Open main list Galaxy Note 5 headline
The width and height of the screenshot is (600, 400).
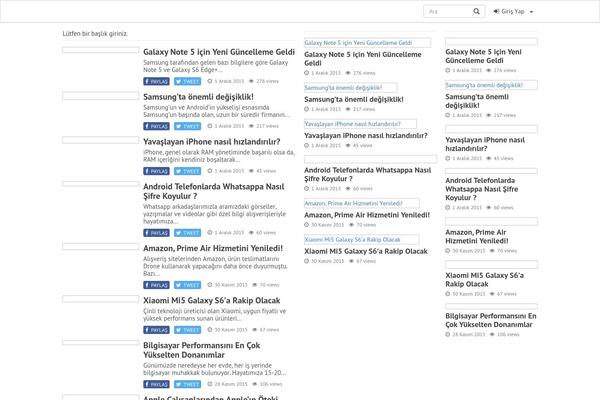click(x=219, y=52)
